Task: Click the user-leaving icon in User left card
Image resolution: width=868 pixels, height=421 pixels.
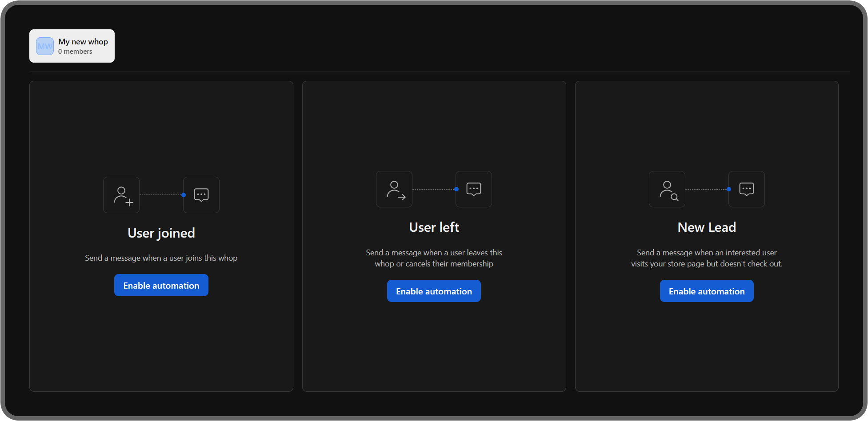Action: [394, 189]
